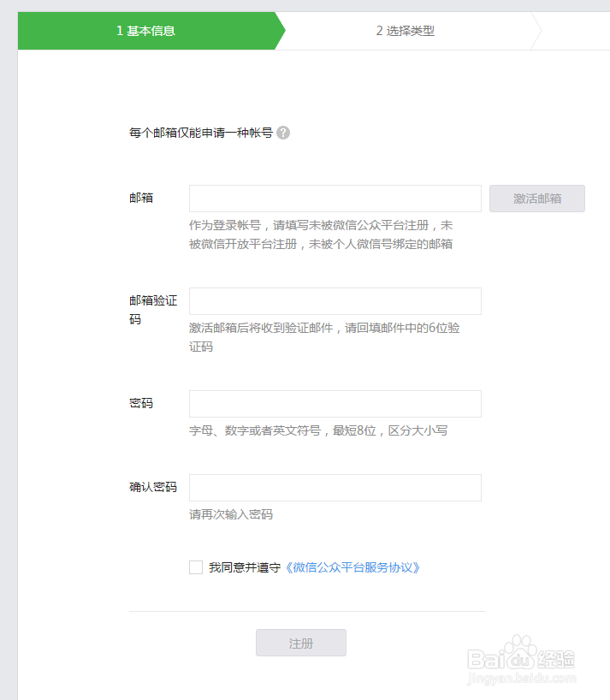Click the 激活邮箱 button
The width and height of the screenshot is (610, 700).
[537, 199]
